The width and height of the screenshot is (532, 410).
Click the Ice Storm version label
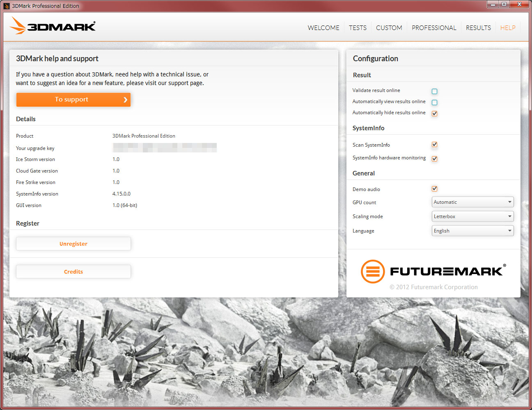click(35, 159)
